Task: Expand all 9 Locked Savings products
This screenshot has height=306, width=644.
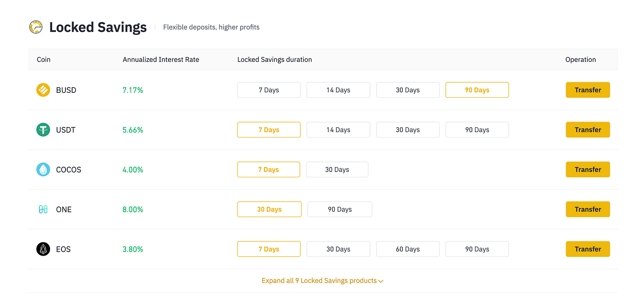Action: click(322, 281)
